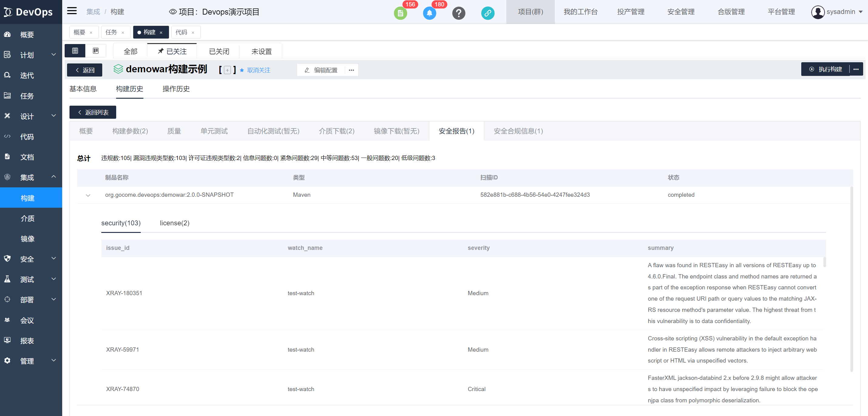Switch to board view layout icon
Viewport: 868px width, 416px height.
96,51
